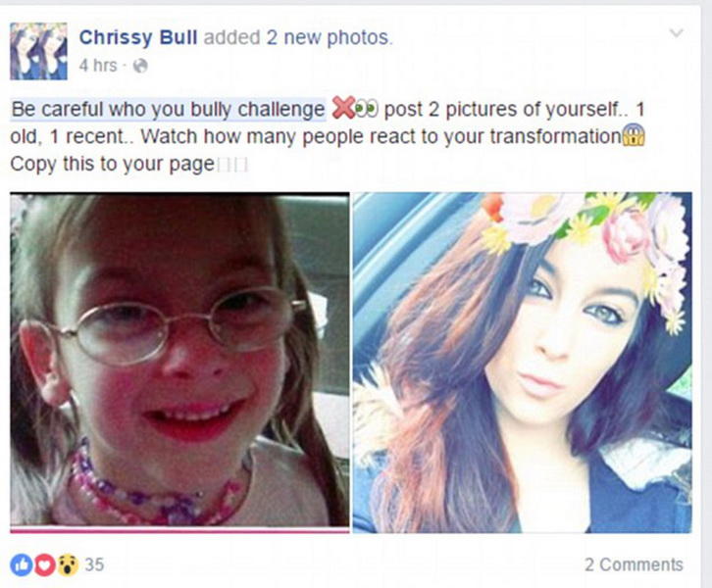Click the missing emoji boxes after 'page'
The image size is (712, 588).
click(x=232, y=166)
